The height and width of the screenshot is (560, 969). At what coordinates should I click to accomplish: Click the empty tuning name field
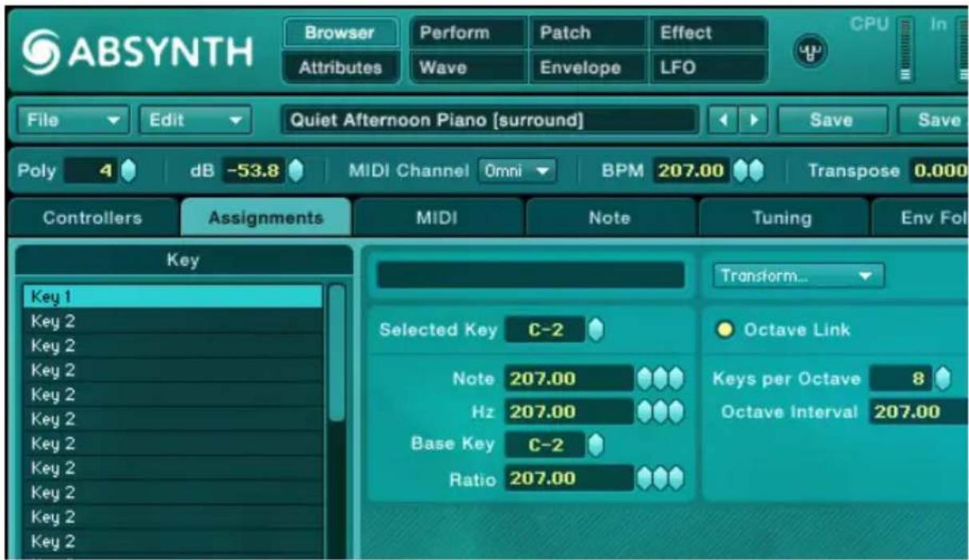click(x=531, y=276)
